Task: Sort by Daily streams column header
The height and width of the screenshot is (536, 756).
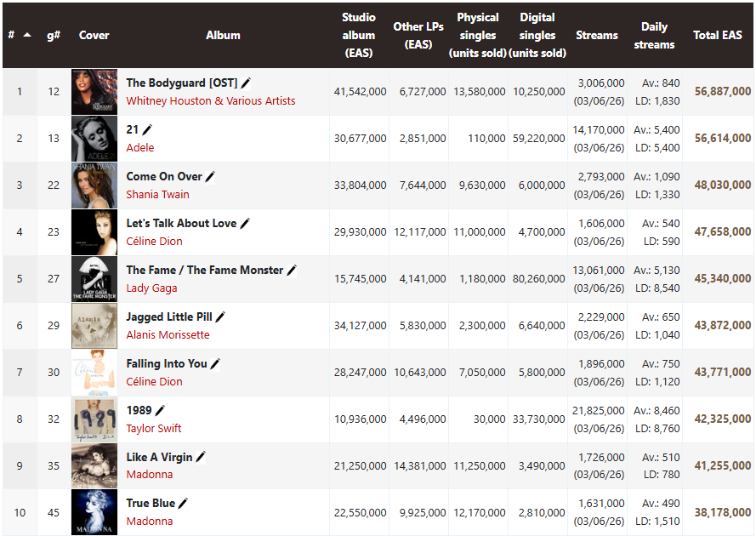Action: pos(654,35)
